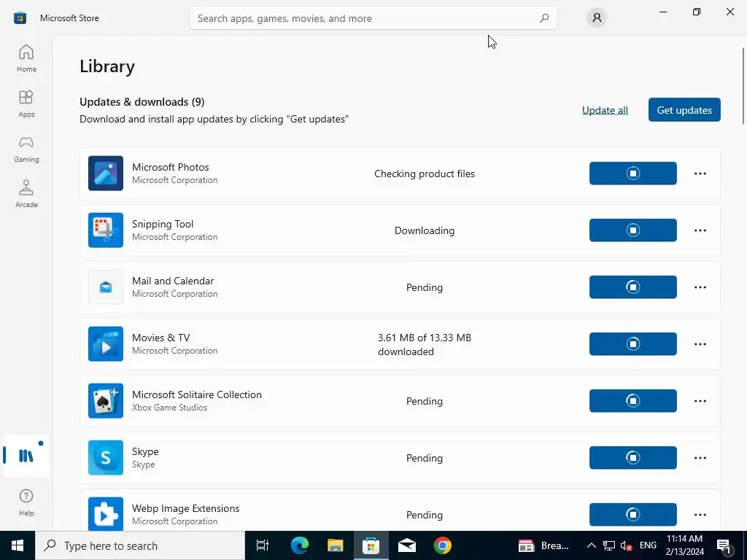Click the Microsoft Photos title

[171, 167]
